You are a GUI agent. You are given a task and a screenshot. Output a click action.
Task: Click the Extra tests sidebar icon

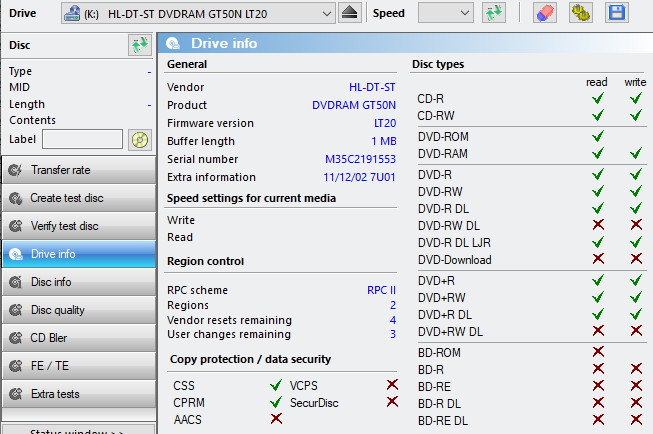15,394
